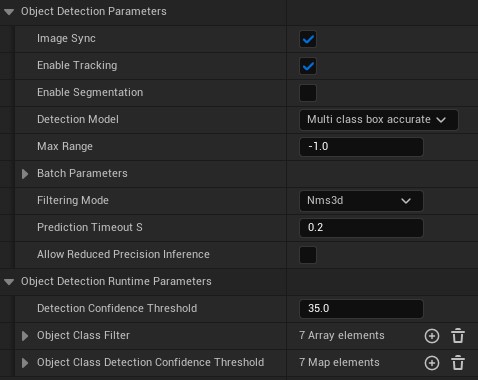The width and height of the screenshot is (478, 380).
Task: Add element to Object Class Filter array
Action: click(432, 336)
